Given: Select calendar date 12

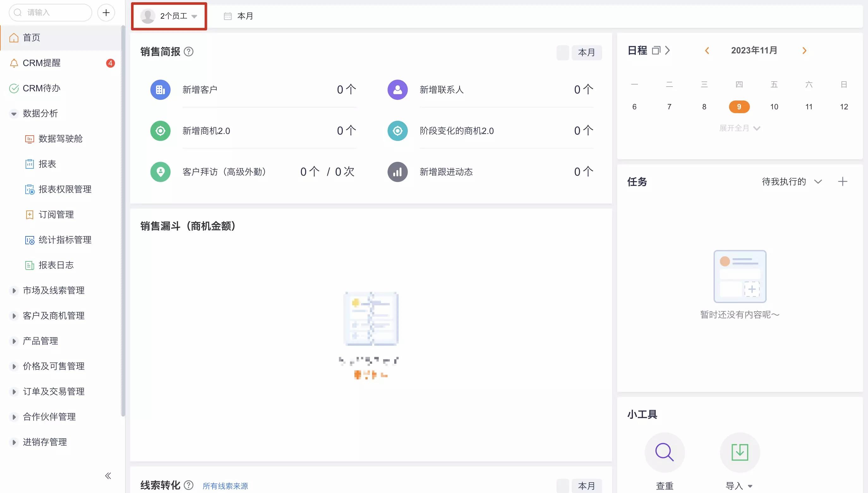Looking at the screenshot, I should [x=844, y=107].
